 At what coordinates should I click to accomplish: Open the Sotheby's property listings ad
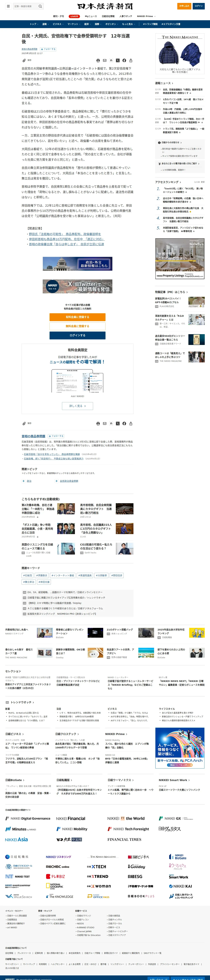point(180,259)
